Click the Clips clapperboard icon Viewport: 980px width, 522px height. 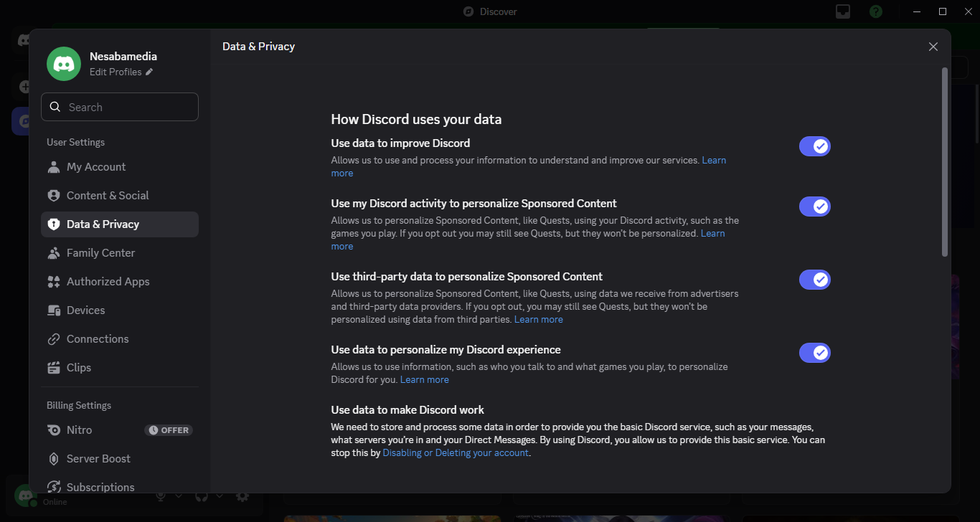click(x=54, y=368)
